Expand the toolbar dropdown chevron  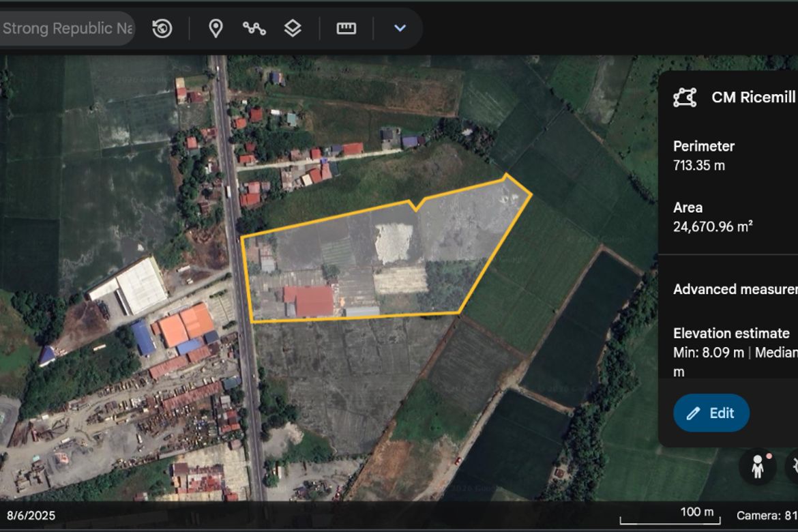tap(400, 29)
